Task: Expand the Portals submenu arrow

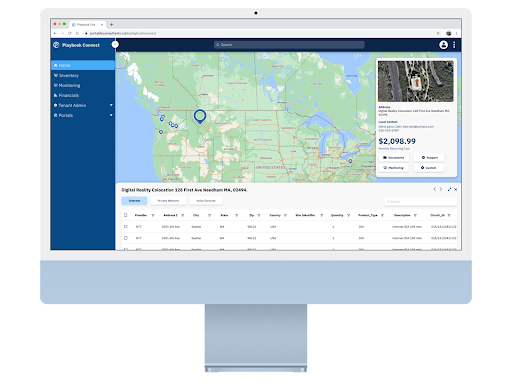Action: pos(111,115)
